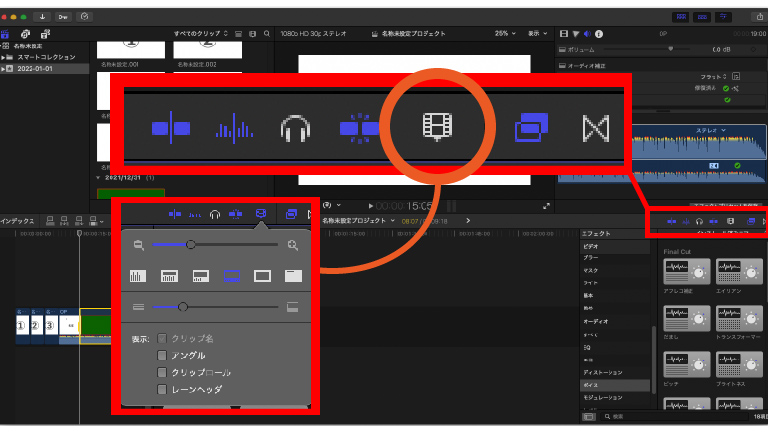Enable the クリップロール checkbox
This screenshot has width=768, height=432.
[162, 372]
